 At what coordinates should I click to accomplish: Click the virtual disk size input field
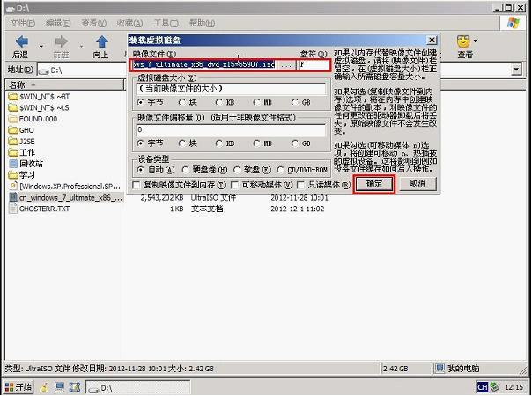click(x=231, y=89)
